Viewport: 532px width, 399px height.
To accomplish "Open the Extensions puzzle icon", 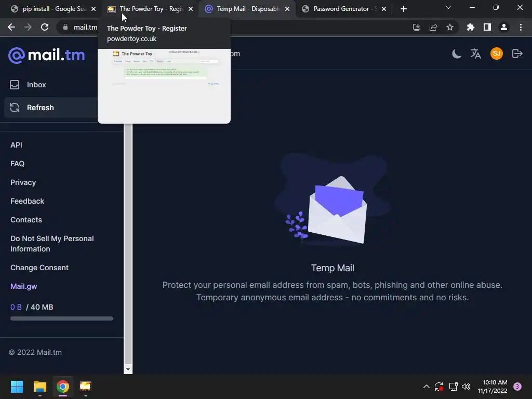I will pyautogui.click(x=471, y=27).
